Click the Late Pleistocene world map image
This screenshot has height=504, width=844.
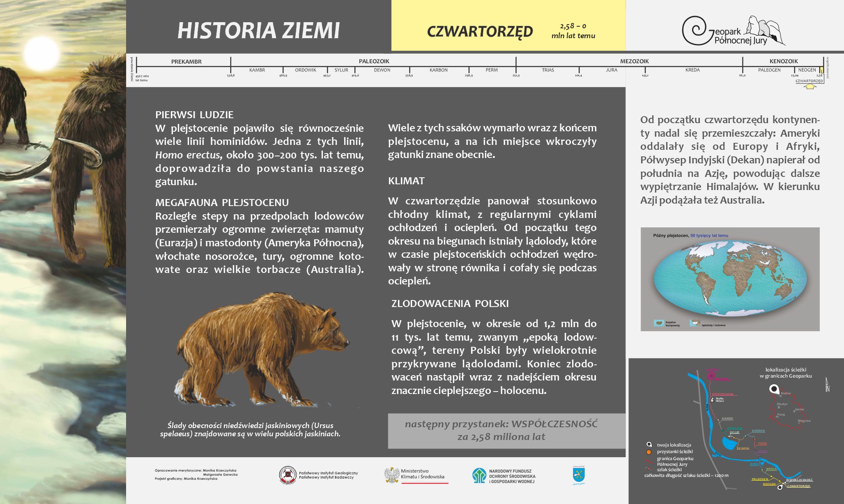730,279
